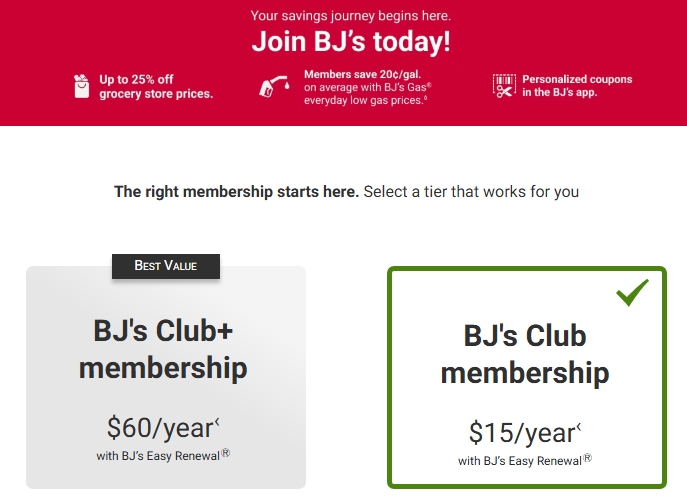Click the $60/year price
The width and height of the screenshot is (687, 501).
click(x=159, y=428)
